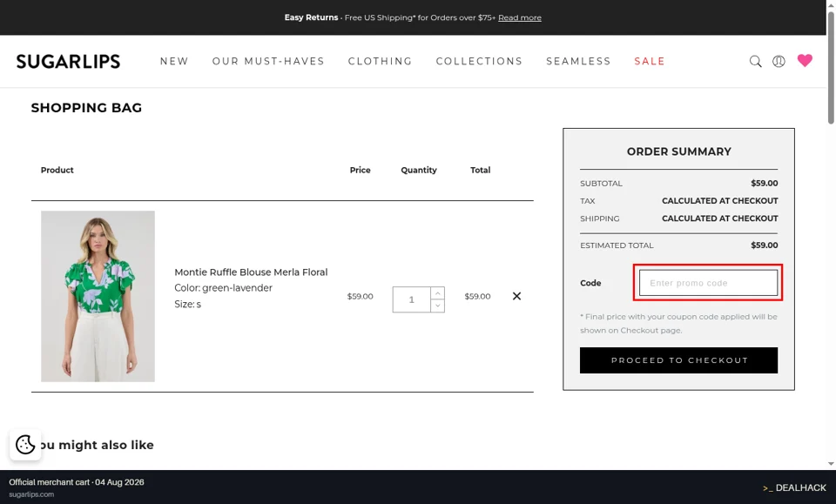Click the ORDER SUMMARY heading

click(x=678, y=151)
